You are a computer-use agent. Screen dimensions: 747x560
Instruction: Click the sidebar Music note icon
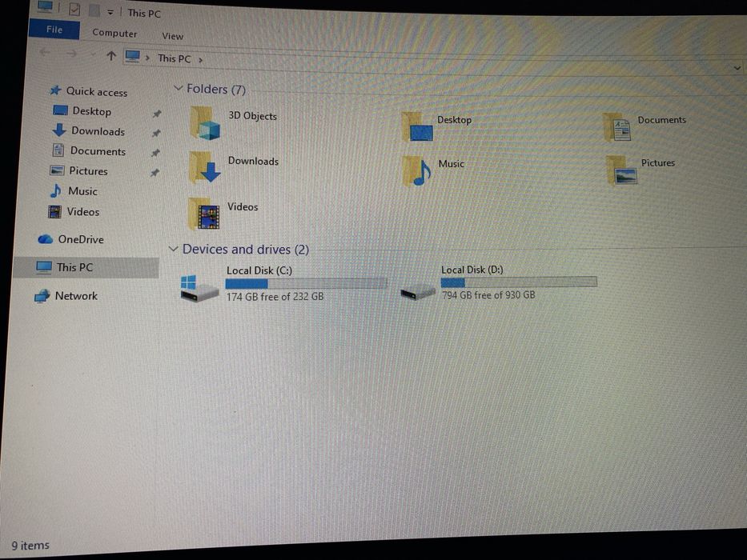pyautogui.click(x=56, y=190)
